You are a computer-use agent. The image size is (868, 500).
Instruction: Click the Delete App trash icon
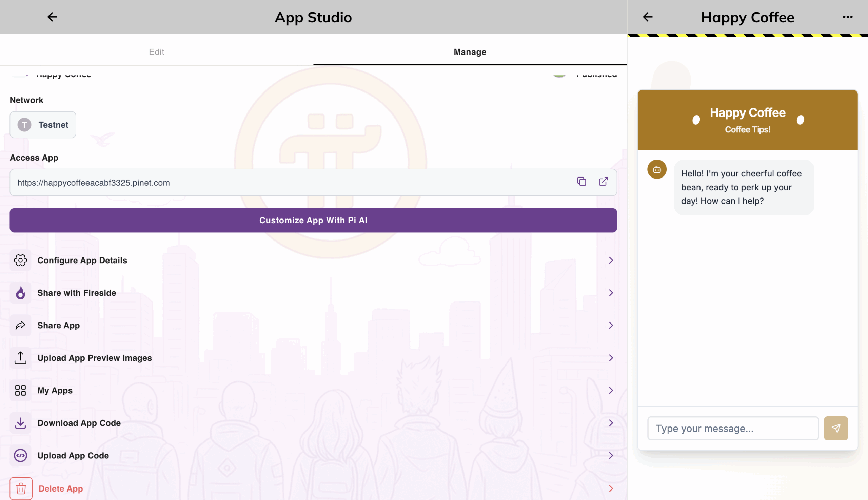point(21,488)
